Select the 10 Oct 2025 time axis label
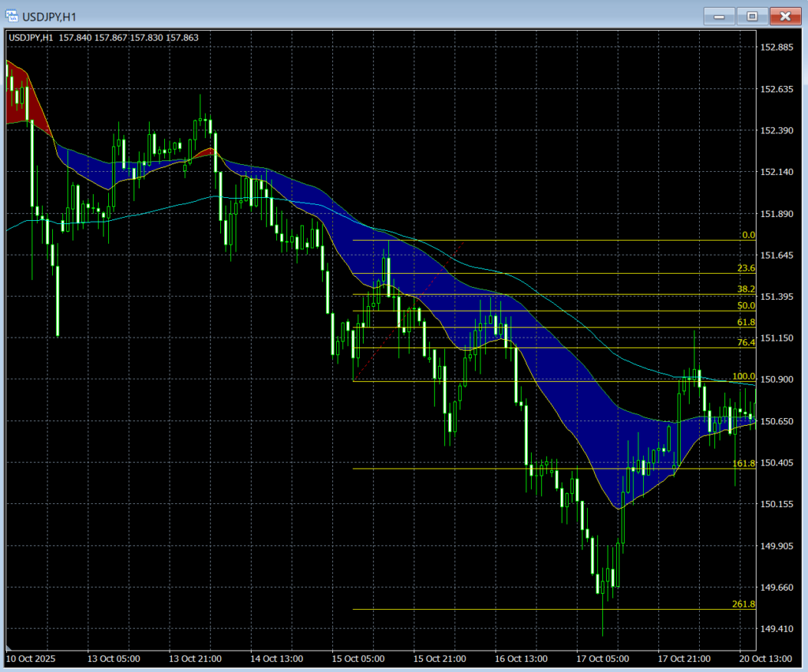Viewport: 808px width, 672px height. [32, 658]
